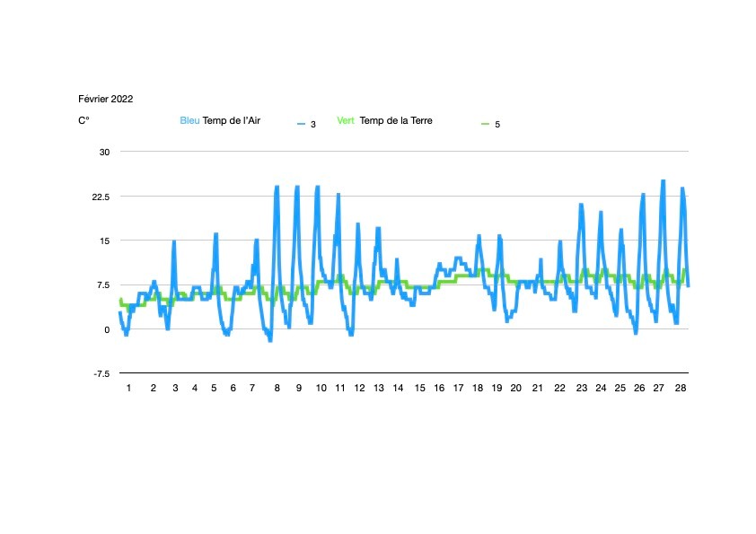Click day '10' on the horizontal axis

321,388
